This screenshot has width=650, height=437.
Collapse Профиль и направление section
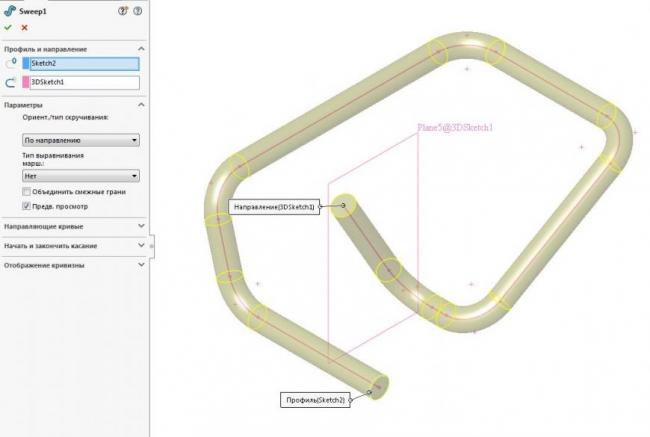[x=141, y=49]
